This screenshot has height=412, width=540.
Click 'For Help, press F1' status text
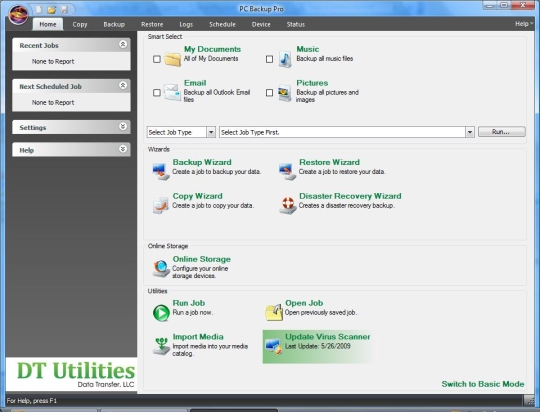tap(32, 401)
